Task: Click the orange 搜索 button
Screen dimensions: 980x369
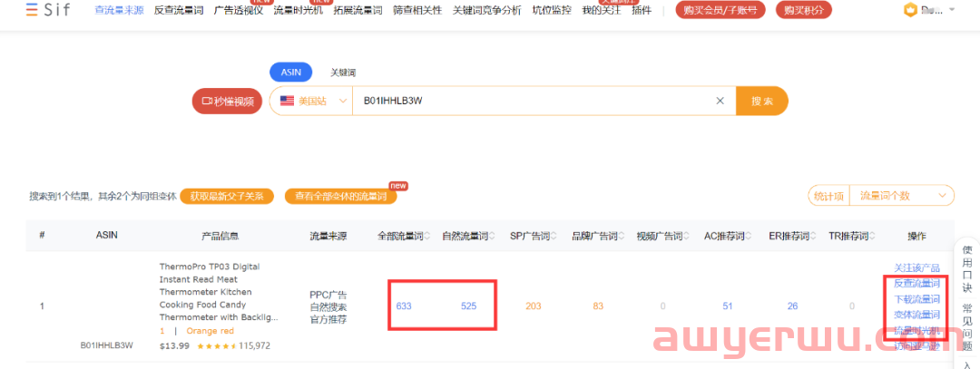Action: click(762, 101)
